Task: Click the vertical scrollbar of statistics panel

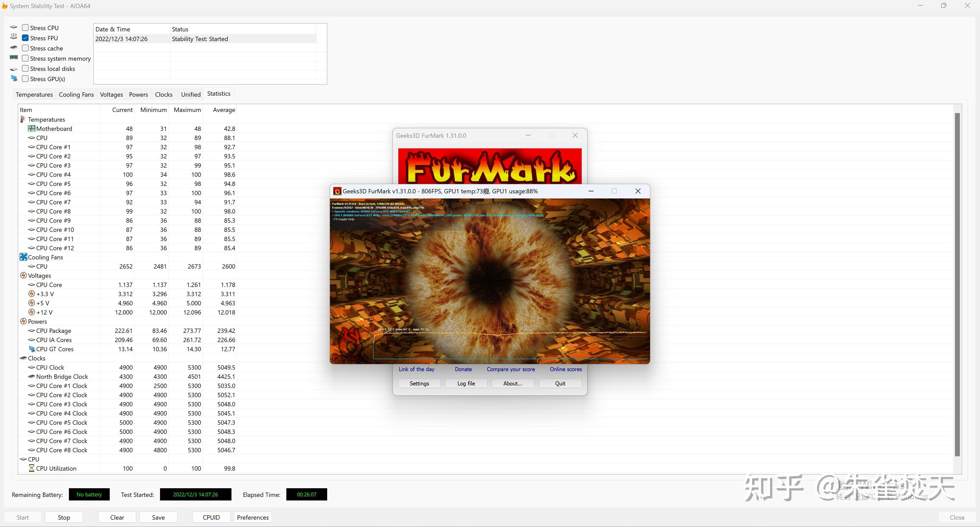Action: click(957, 285)
